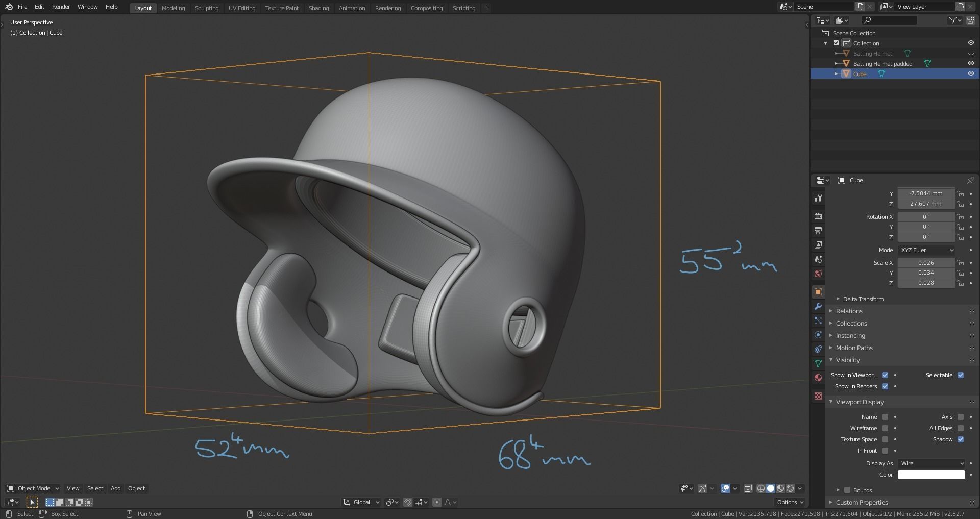980x519 pixels.
Task: Open the Modifiers properties tab
Action: click(818, 306)
